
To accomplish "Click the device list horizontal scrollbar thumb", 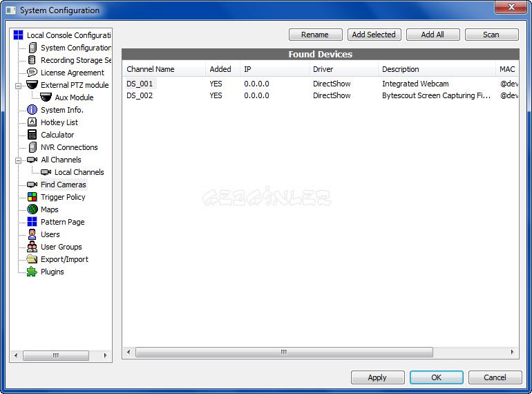I will click(285, 353).
